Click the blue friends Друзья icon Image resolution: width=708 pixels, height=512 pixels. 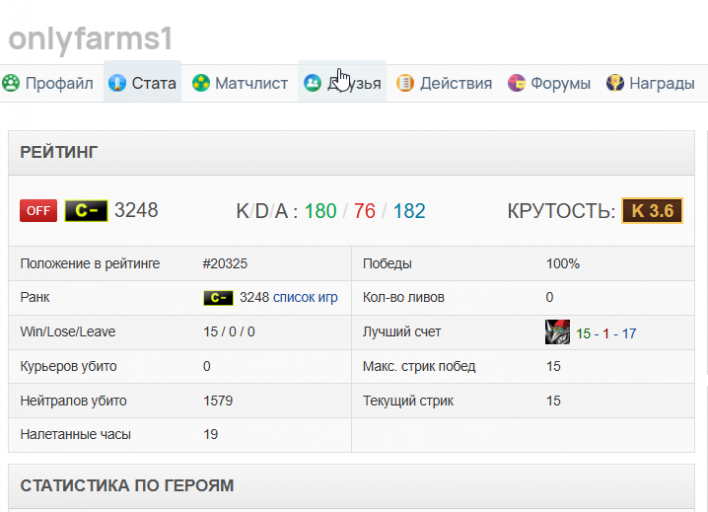(312, 83)
